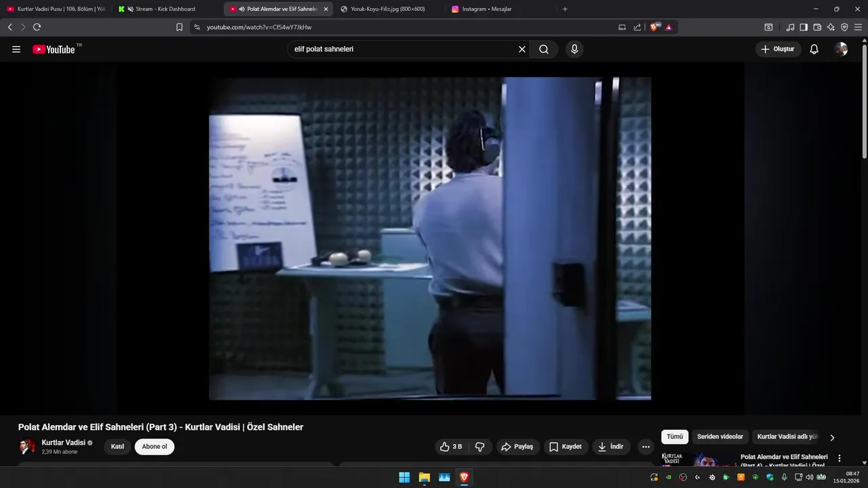Open the YouTube hamburger guide menu
Screen dimensions: 868x488
pos(16,49)
